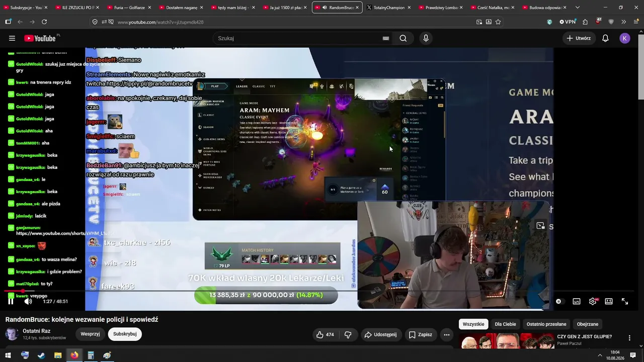Open video player settings gear

pos(593,301)
